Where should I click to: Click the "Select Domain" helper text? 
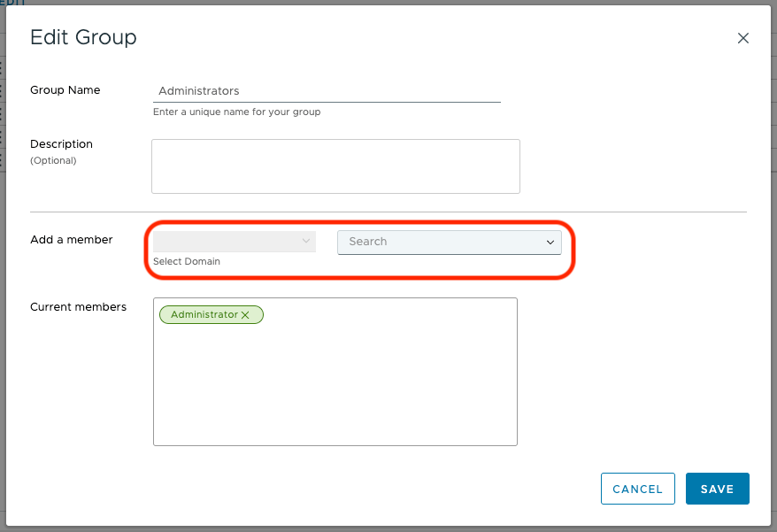point(187,262)
